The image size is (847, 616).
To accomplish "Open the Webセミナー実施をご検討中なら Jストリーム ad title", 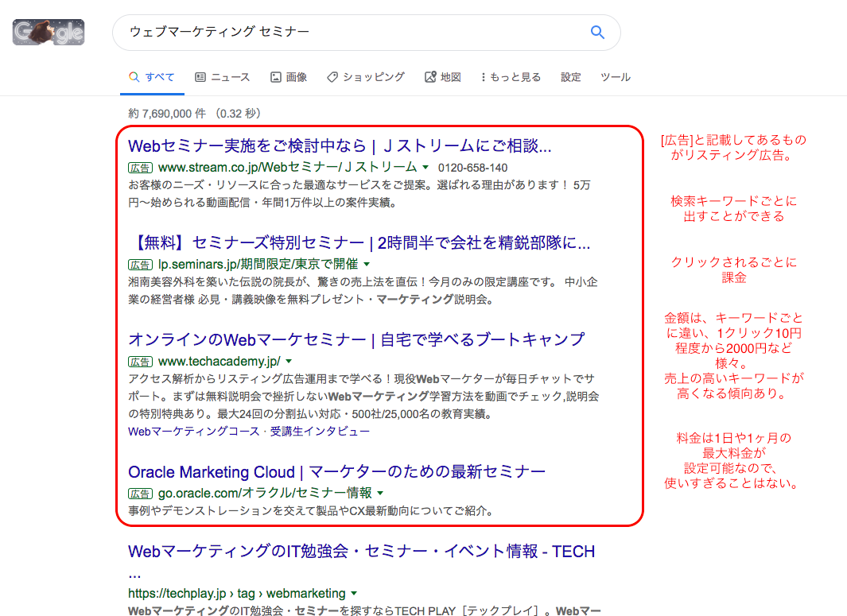I will pos(340,145).
